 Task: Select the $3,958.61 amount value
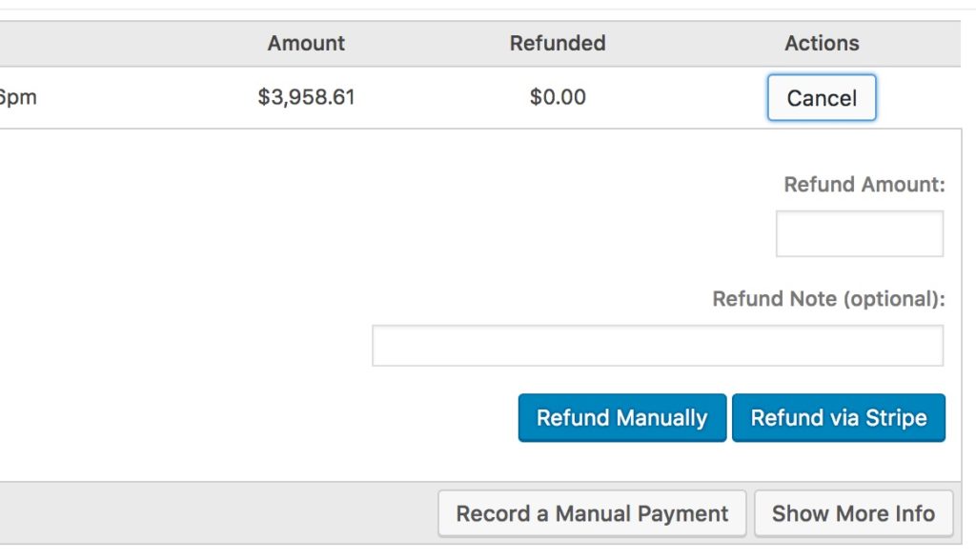[x=306, y=97]
